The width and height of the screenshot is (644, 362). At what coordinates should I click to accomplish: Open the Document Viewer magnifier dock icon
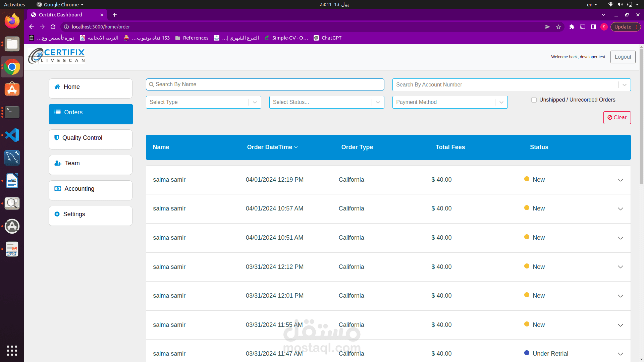[12, 203]
